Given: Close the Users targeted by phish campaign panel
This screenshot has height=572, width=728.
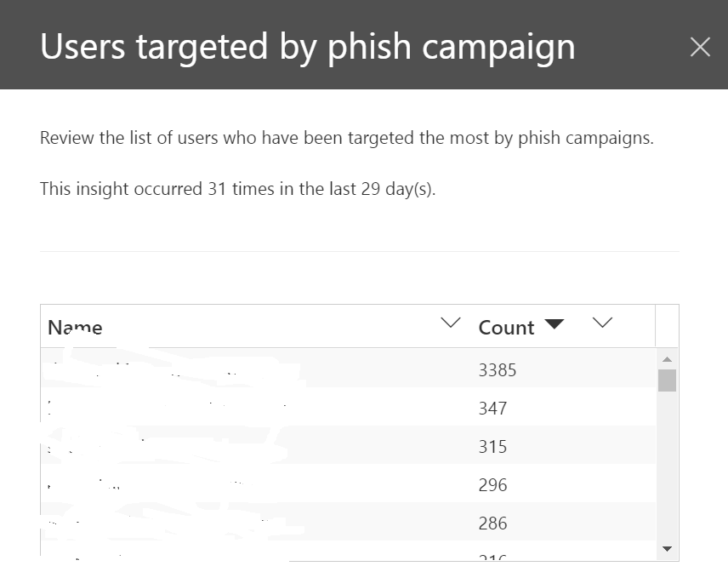Looking at the screenshot, I should click(700, 47).
